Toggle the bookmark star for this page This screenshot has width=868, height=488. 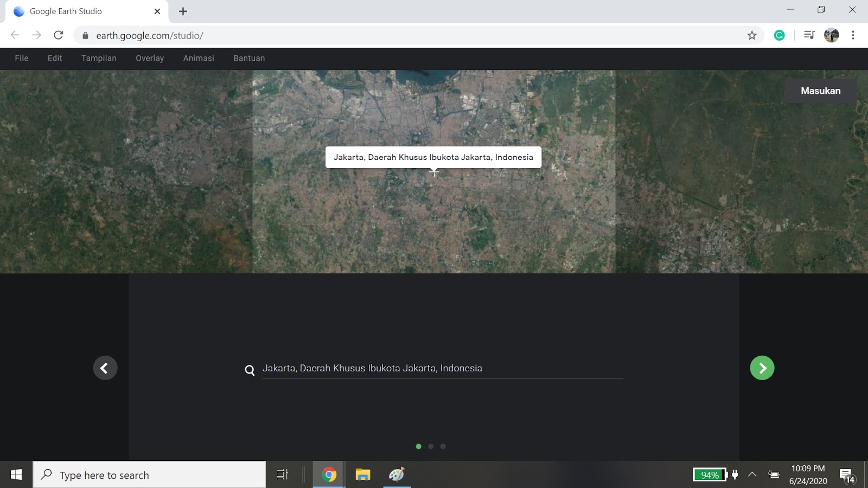[x=752, y=35]
